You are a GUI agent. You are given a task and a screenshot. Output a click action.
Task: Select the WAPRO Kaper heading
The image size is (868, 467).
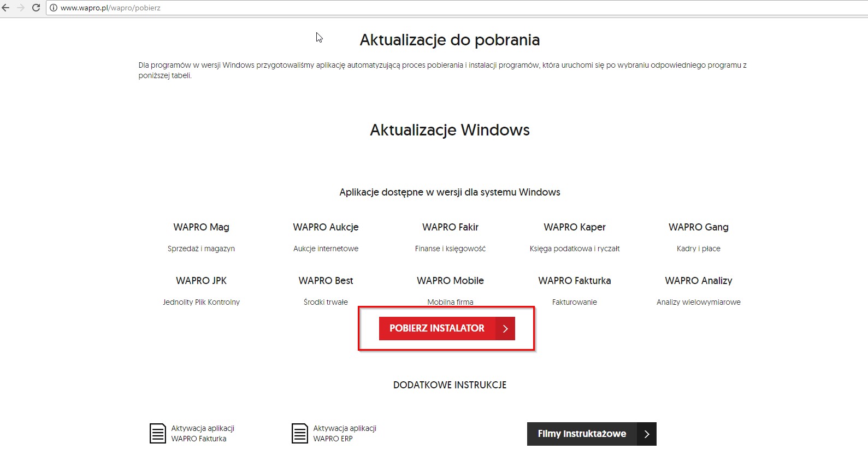(x=575, y=227)
